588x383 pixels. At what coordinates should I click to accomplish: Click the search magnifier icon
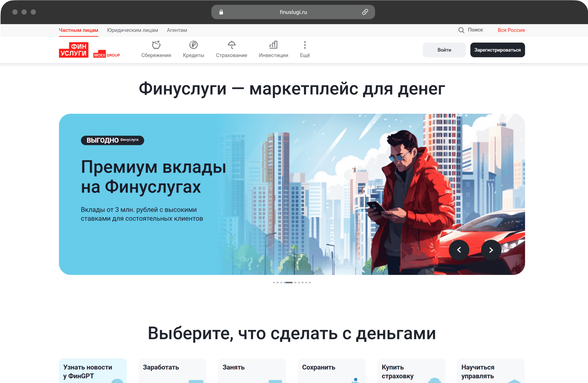[x=461, y=30]
